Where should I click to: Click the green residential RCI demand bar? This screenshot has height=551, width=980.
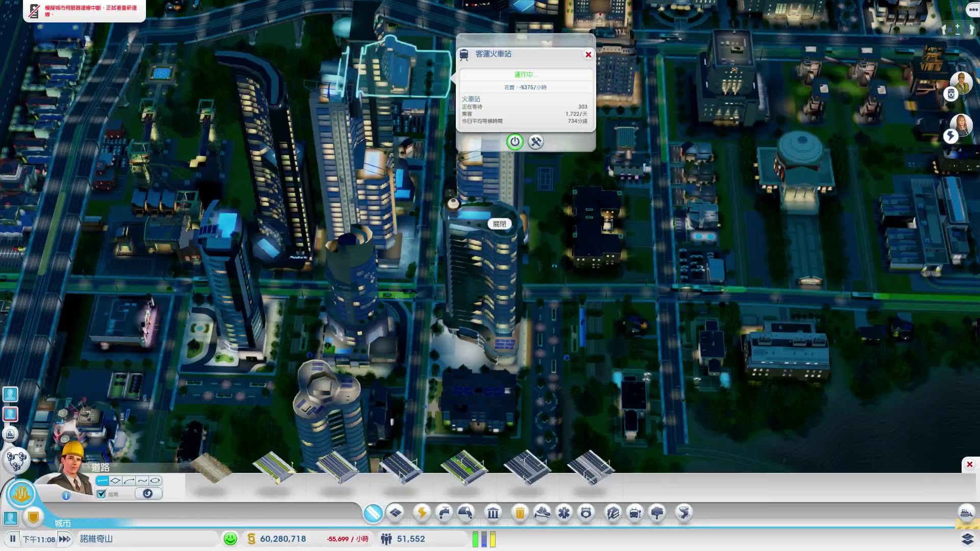(475, 539)
